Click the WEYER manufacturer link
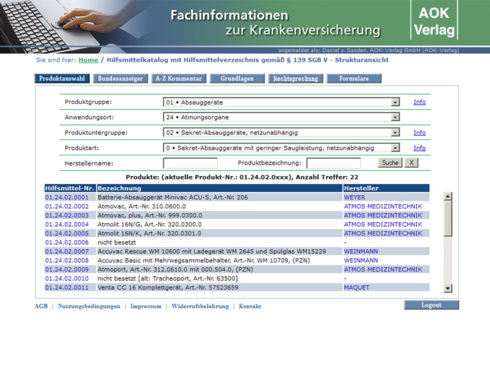The image size is (490, 367). coord(354,197)
